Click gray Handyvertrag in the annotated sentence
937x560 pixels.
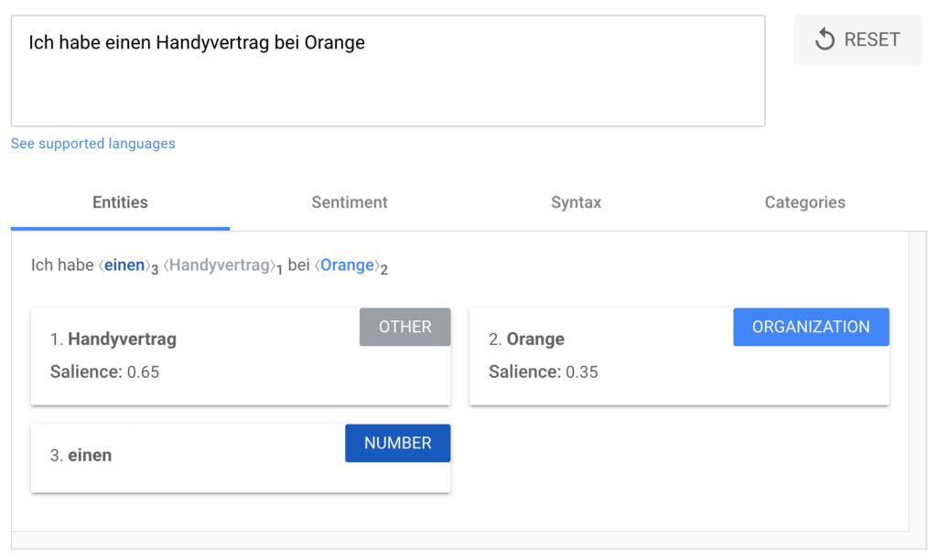[218, 265]
